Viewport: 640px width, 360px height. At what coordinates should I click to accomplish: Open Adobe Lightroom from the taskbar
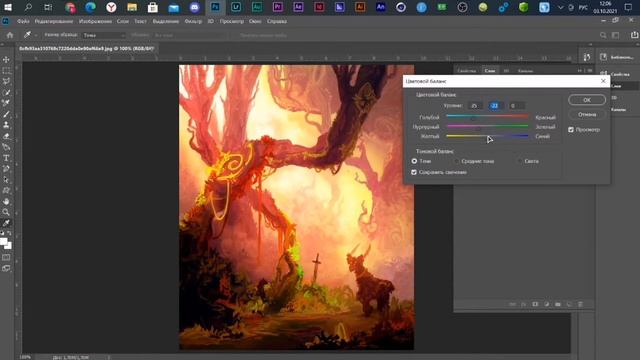coord(236,7)
